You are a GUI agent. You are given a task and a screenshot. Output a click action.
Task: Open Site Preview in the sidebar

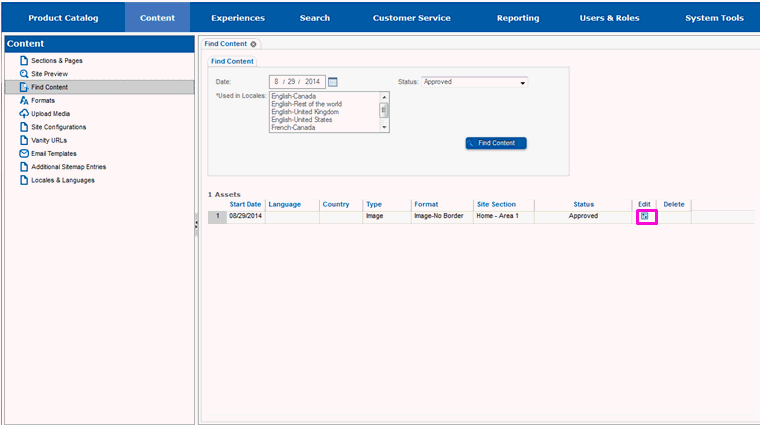(49, 74)
